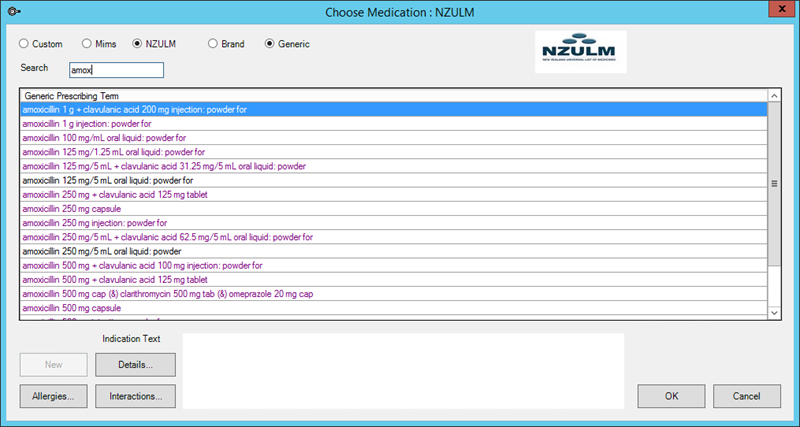The width and height of the screenshot is (800, 427).
Task: Select amoxicillin 250 mg capsule row
Action: click(x=394, y=209)
